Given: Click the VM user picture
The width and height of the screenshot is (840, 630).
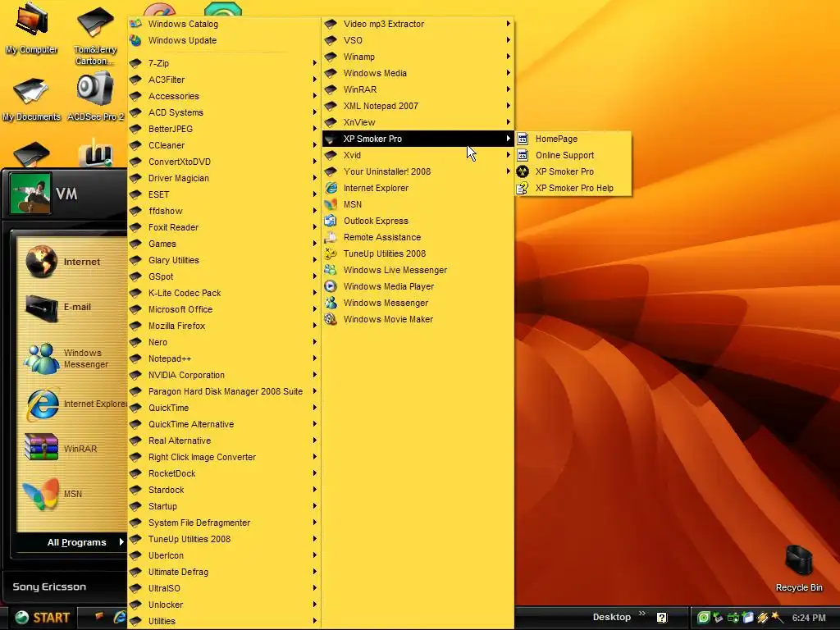Looking at the screenshot, I should pyautogui.click(x=30, y=194).
